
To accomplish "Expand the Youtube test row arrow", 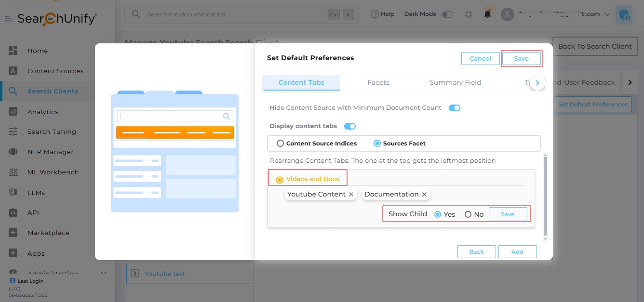I will [x=134, y=274].
